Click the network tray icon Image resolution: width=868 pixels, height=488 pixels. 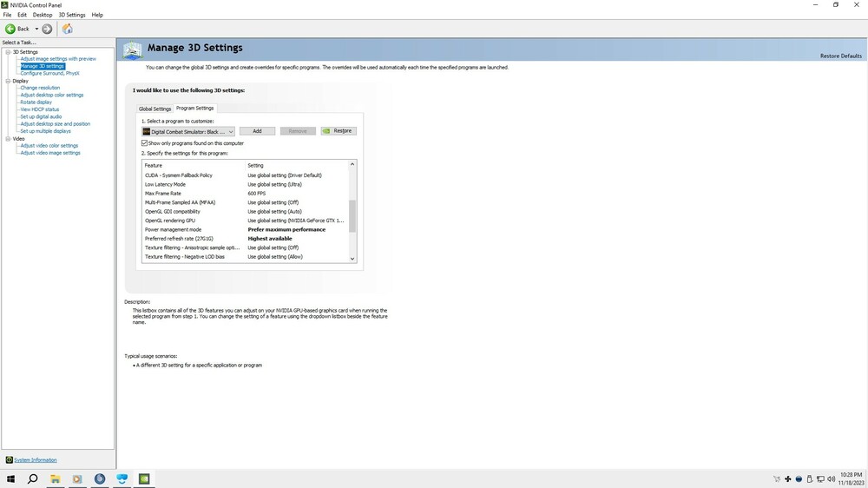click(820, 479)
